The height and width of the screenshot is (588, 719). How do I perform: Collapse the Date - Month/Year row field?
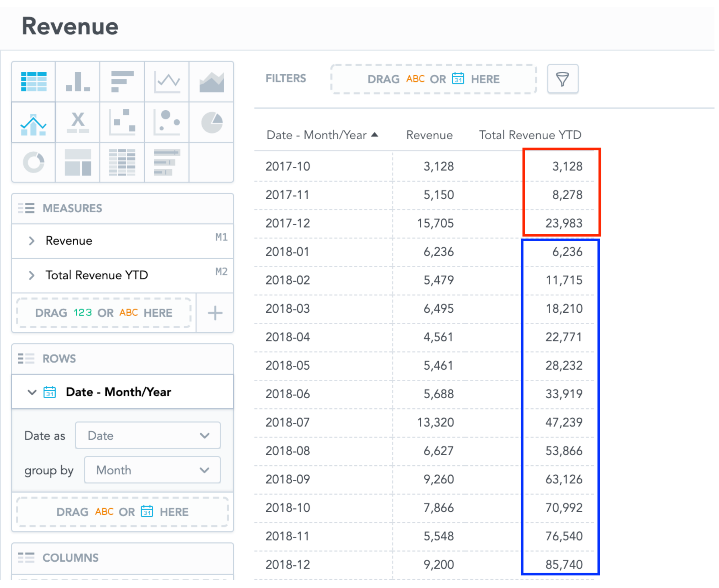32,392
